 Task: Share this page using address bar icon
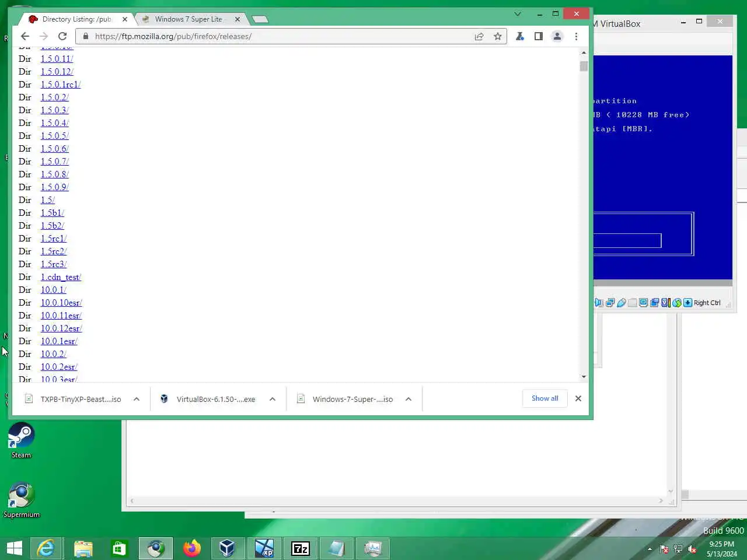tap(479, 36)
